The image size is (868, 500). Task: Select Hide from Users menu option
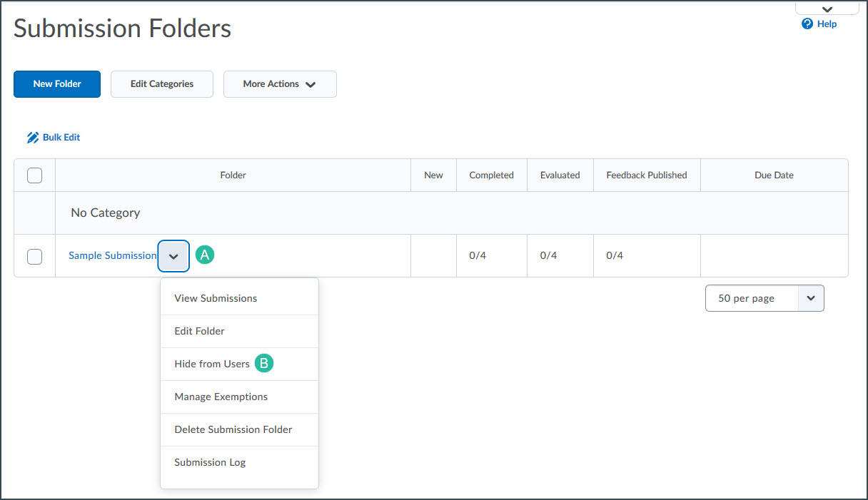point(211,363)
